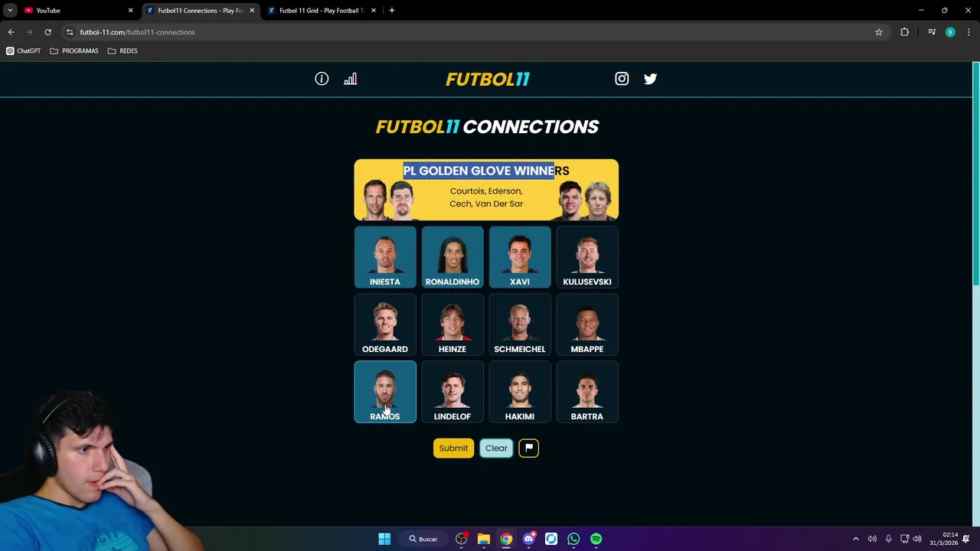Switch to Futbol11 Connections tab
This screenshot has width=980, height=551.
201,10
